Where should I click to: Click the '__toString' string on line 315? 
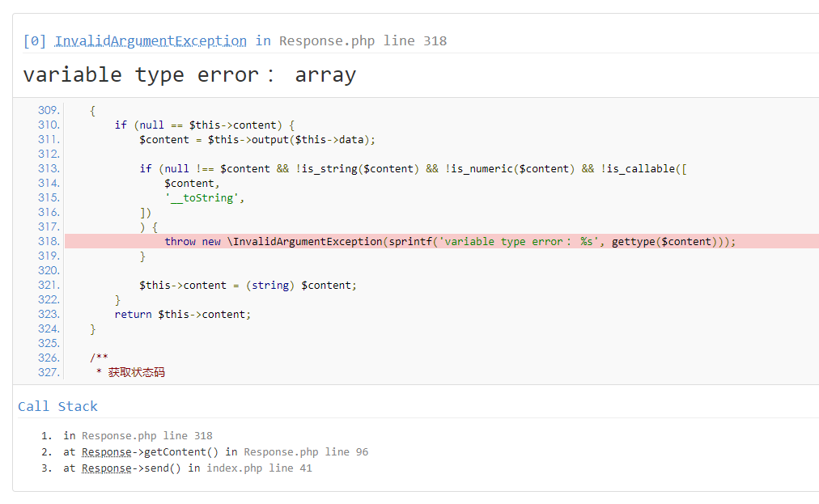[x=204, y=197]
